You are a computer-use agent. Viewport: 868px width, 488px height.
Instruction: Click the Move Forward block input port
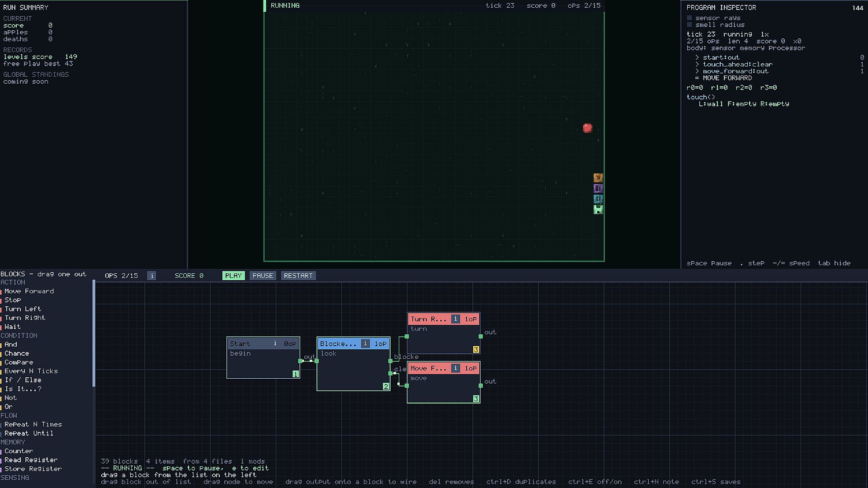pos(407,385)
